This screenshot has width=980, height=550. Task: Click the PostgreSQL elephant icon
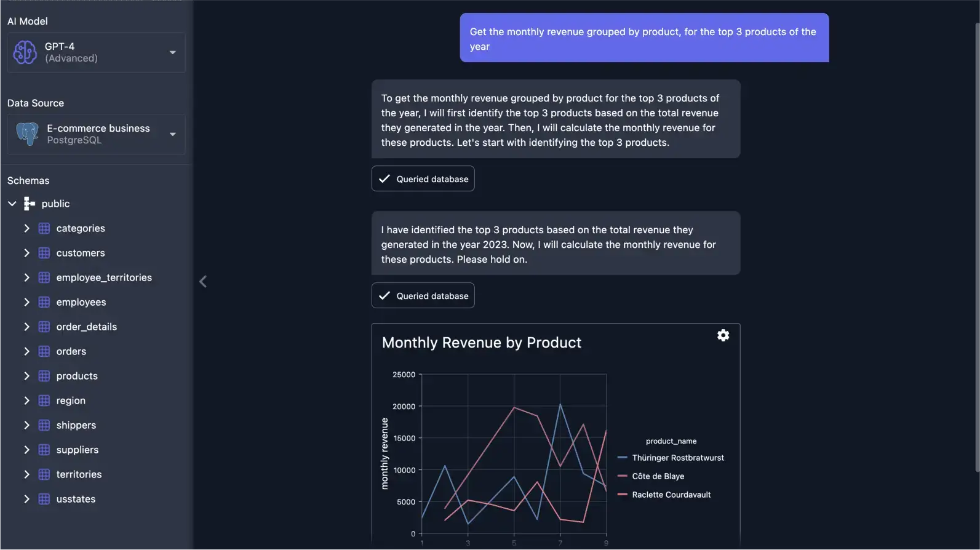click(27, 134)
